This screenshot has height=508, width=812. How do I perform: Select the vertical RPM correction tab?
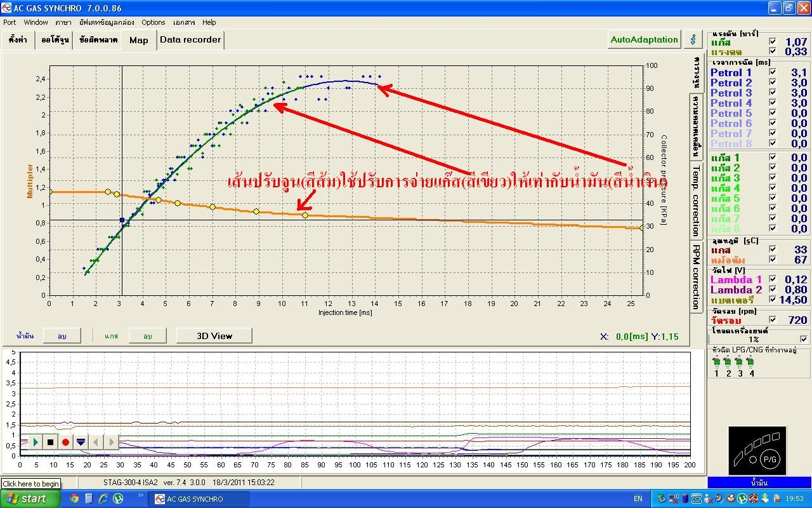pos(697,276)
